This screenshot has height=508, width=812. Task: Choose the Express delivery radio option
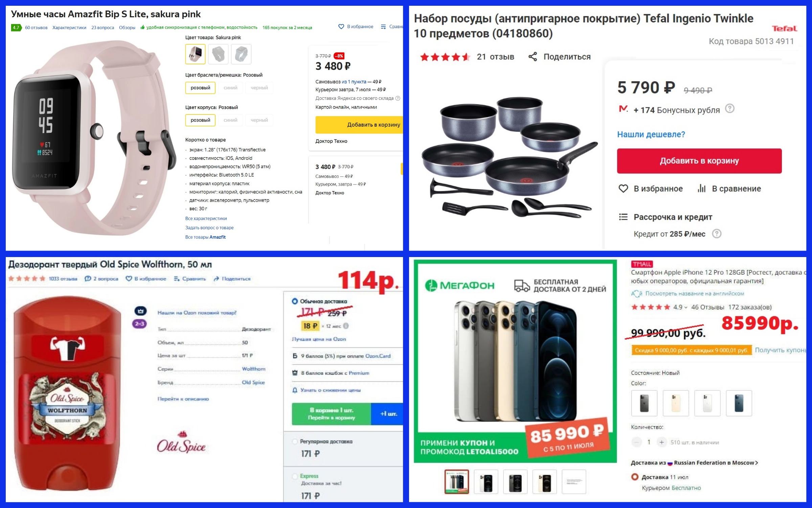(x=295, y=476)
